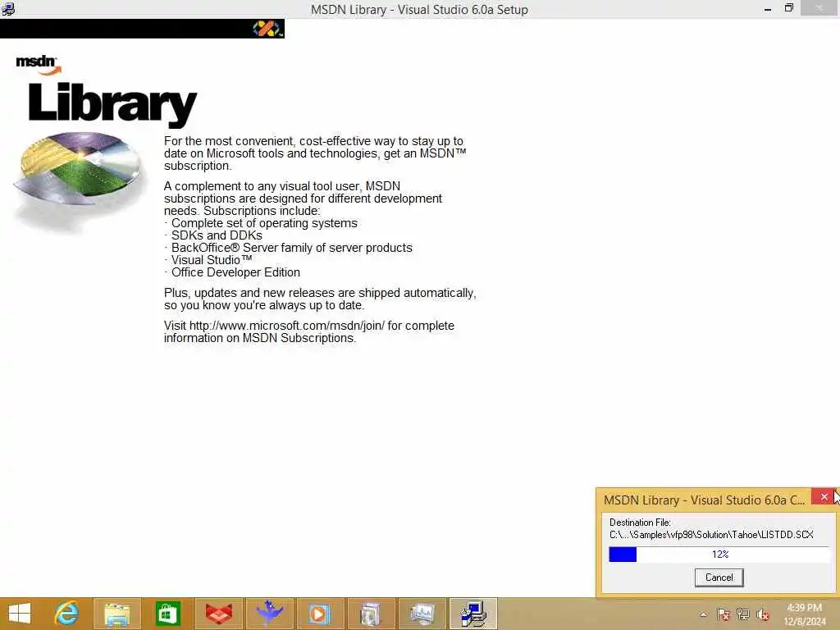Open File Explorer from the taskbar
The image size is (840, 630).
click(x=117, y=614)
